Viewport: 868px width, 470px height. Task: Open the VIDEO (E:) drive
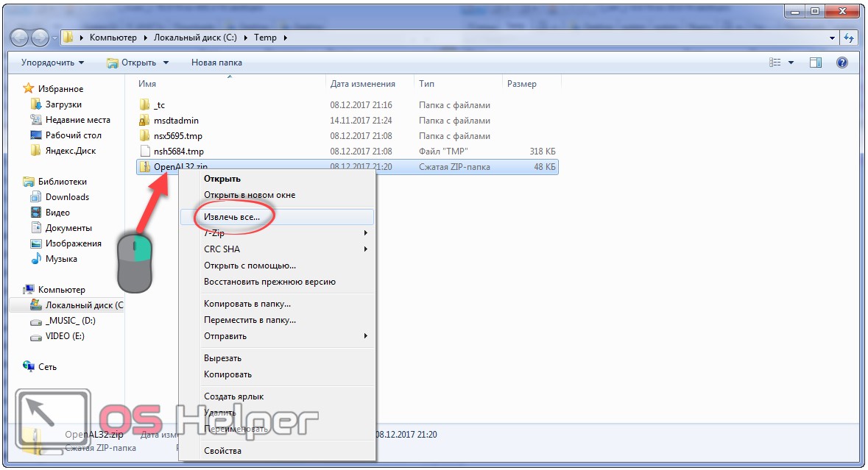(65, 336)
